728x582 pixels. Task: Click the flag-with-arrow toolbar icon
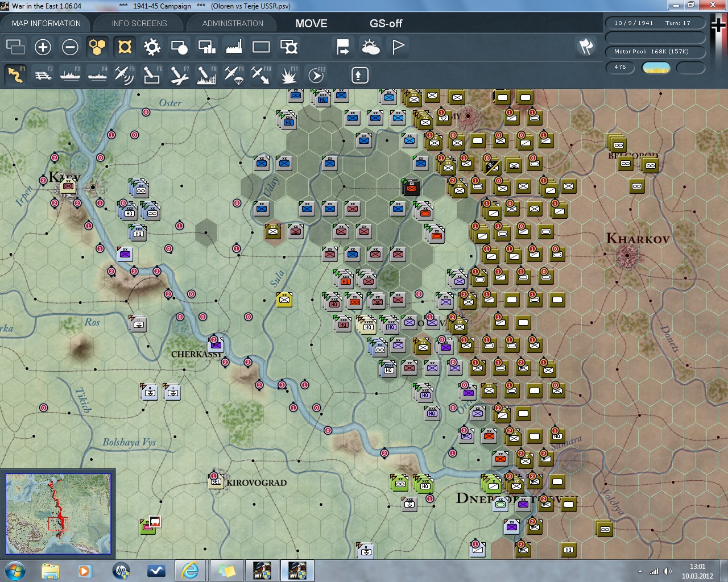pyautogui.click(x=343, y=47)
